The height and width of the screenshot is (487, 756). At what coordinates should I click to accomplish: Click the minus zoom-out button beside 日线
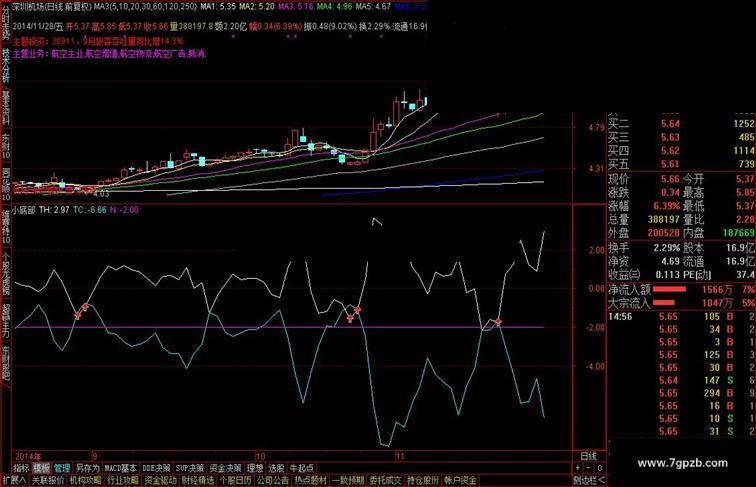[x=588, y=468]
